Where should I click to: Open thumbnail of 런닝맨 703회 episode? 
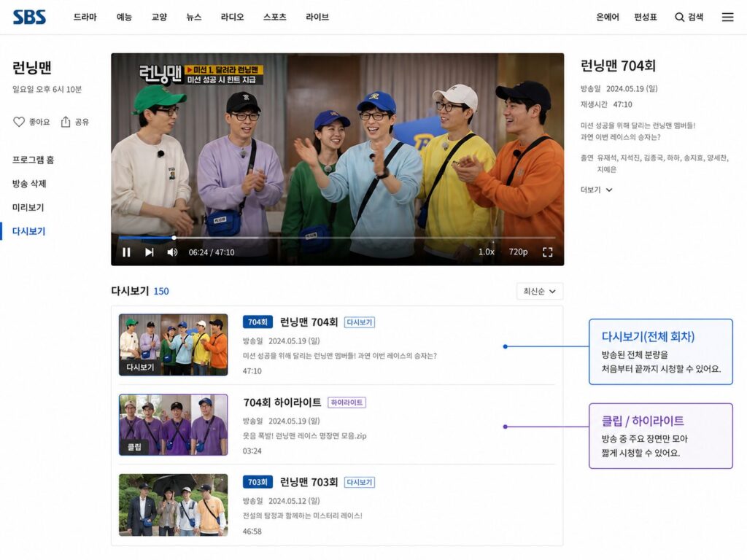174,505
